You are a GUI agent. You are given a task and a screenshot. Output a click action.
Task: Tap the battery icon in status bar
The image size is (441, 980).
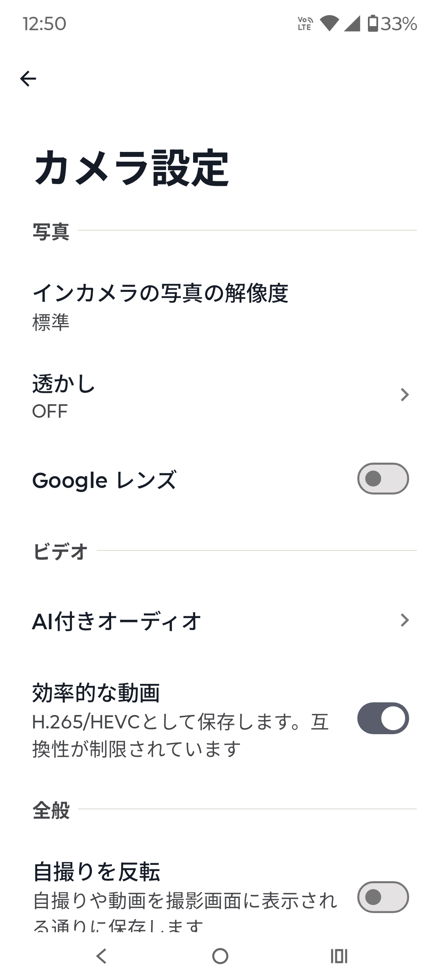pos(373,24)
